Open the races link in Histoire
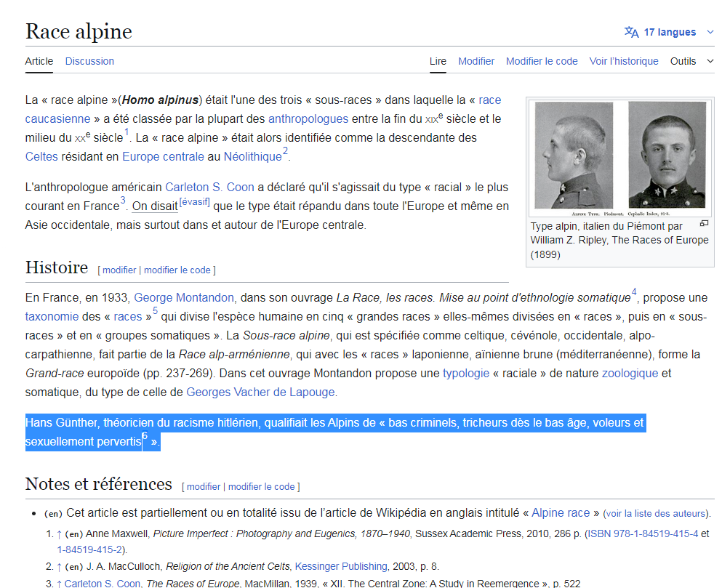The image size is (722, 588). (128, 316)
